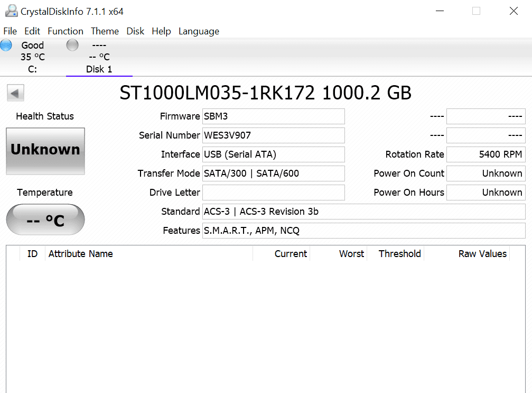Open the Function menu
Screen dimensions: 532x393
point(66,31)
